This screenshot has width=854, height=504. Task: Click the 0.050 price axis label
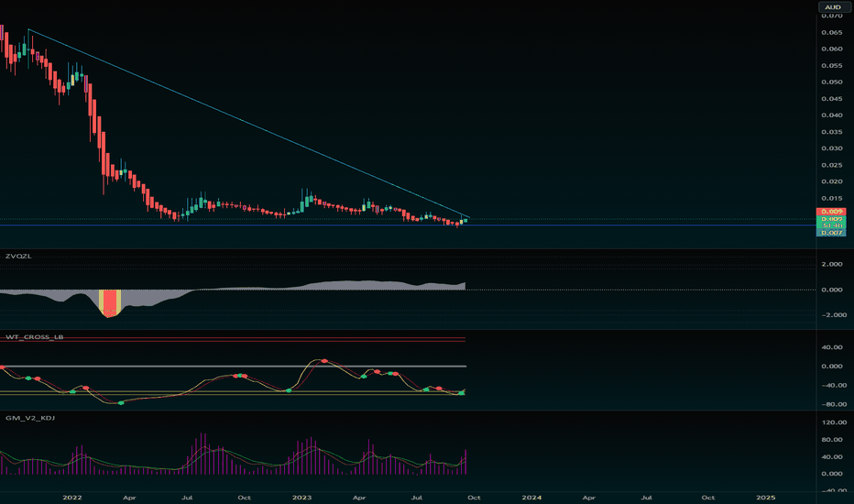click(x=832, y=82)
